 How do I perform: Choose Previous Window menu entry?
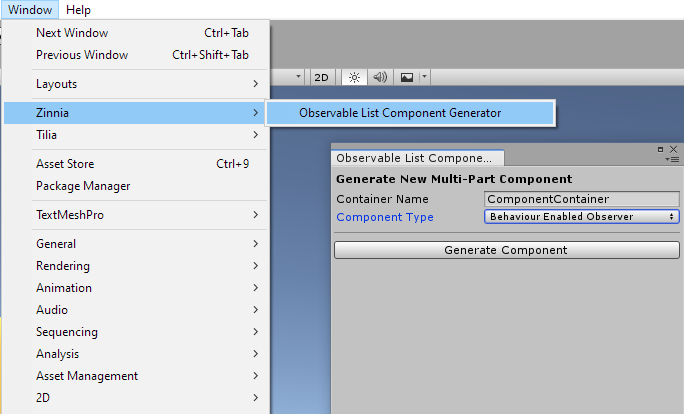(x=136, y=55)
